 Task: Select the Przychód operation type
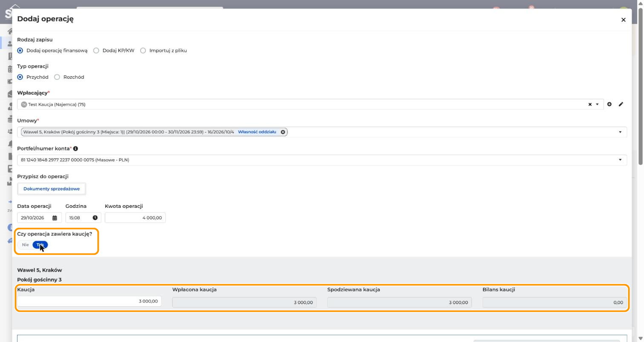point(20,77)
